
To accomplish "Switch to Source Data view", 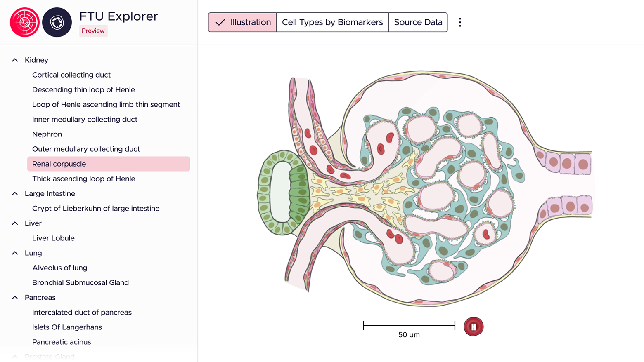I will pyautogui.click(x=418, y=22).
